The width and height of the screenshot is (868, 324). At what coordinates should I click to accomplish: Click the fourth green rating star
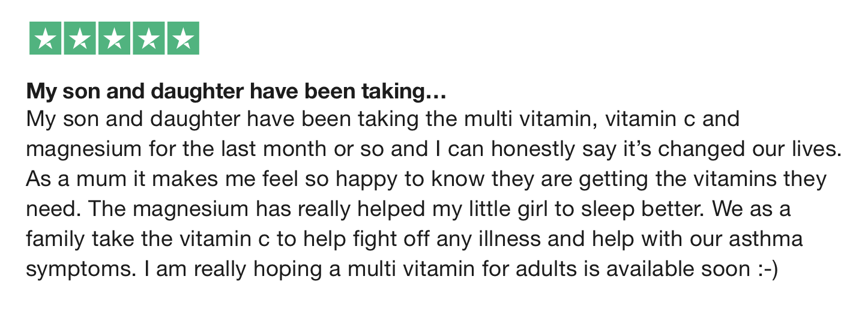click(x=149, y=39)
